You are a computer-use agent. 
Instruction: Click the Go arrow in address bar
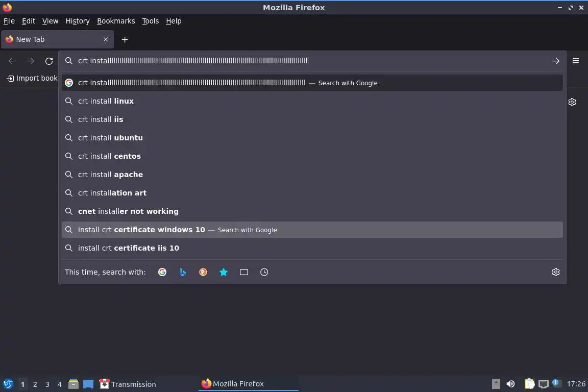(x=556, y=61)
